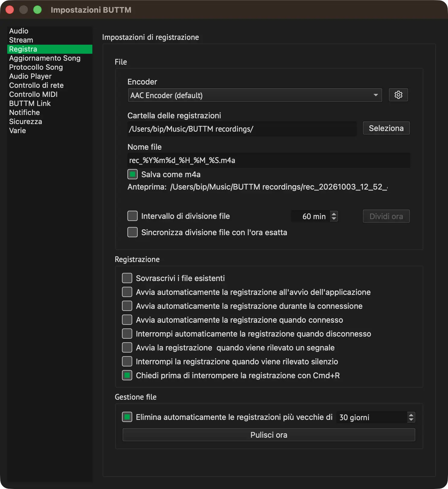The image size is (448, 489).
Task: Enable Sovrascrivi i file esistenti
Action: [127, 278]
